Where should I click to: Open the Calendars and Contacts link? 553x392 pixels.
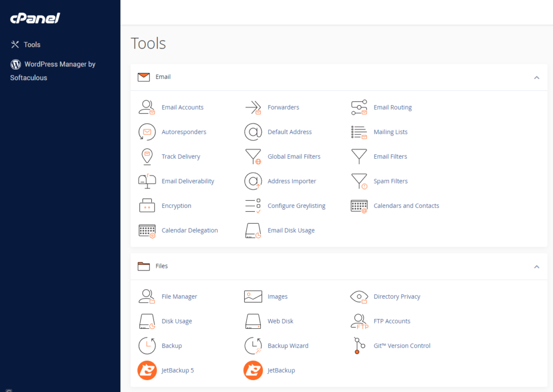(406, 206)
